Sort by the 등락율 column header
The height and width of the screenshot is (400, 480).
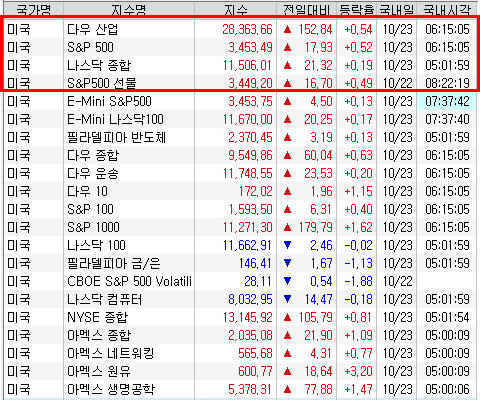(x=357, y=9)
